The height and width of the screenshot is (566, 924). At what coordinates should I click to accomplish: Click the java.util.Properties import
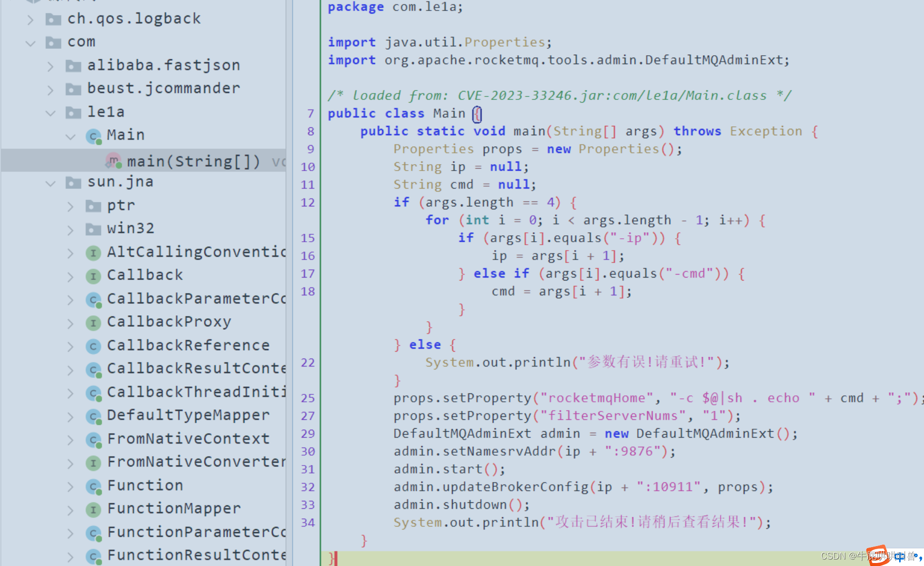point(439,43)
